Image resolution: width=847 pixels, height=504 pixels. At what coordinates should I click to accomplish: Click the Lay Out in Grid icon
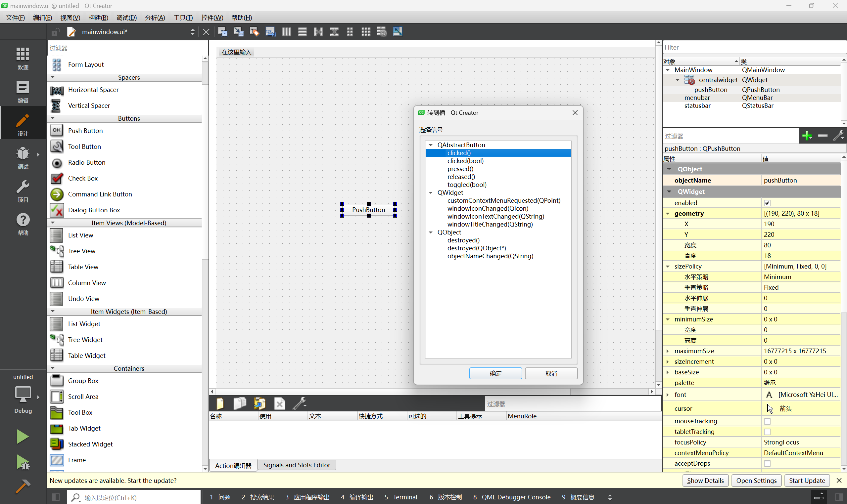point(366,32)
